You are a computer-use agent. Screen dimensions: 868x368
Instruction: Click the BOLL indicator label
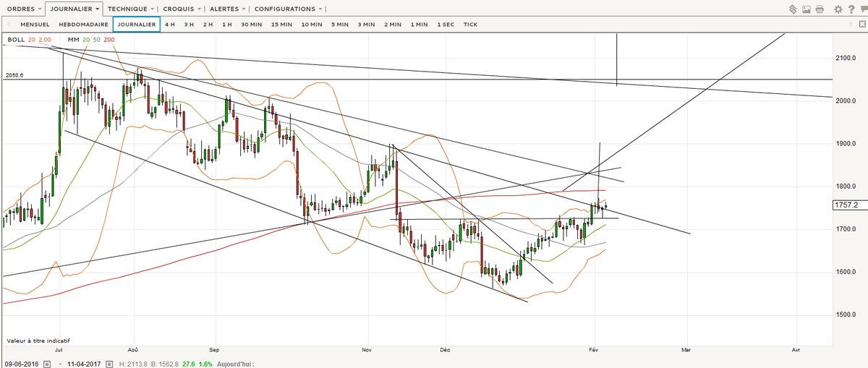(x=17, y=39)
